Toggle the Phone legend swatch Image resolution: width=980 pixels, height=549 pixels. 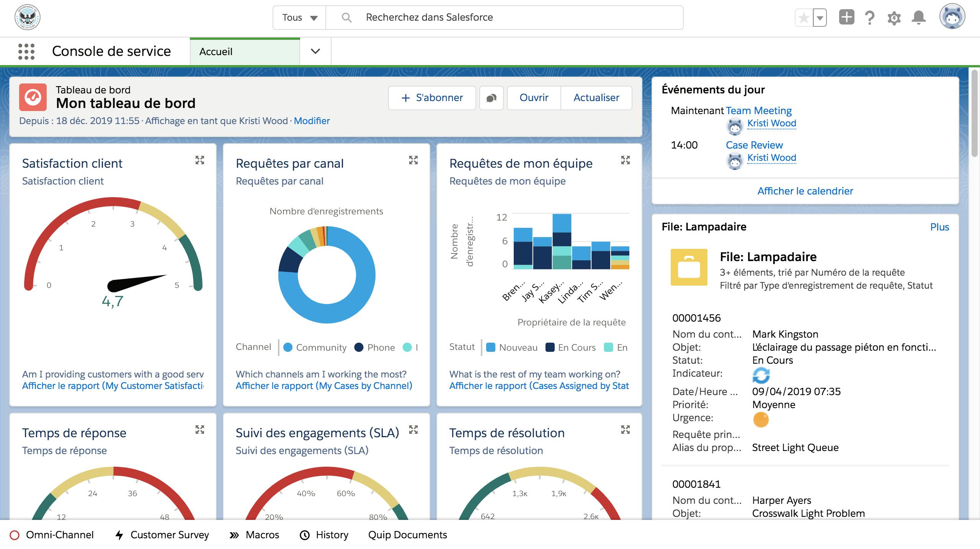(359, 347)
